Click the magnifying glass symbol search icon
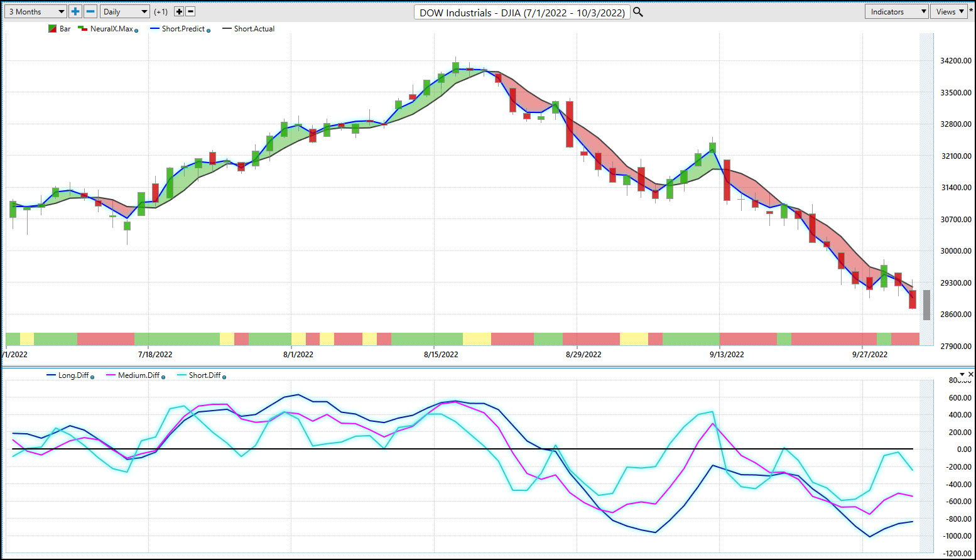976x560 pixels. coord(638,12)
